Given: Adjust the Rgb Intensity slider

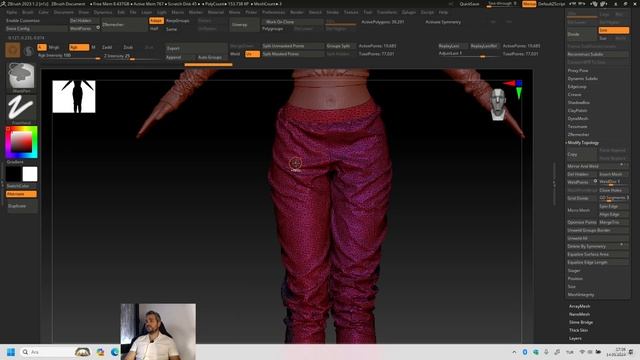Looking at the screenshot, I should point(69,56).
